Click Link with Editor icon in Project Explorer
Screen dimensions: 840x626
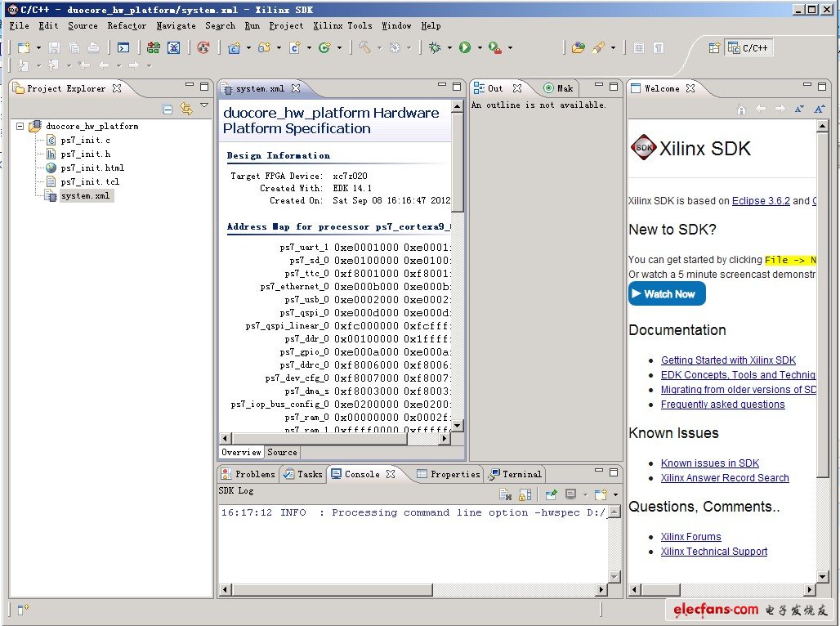185,109
